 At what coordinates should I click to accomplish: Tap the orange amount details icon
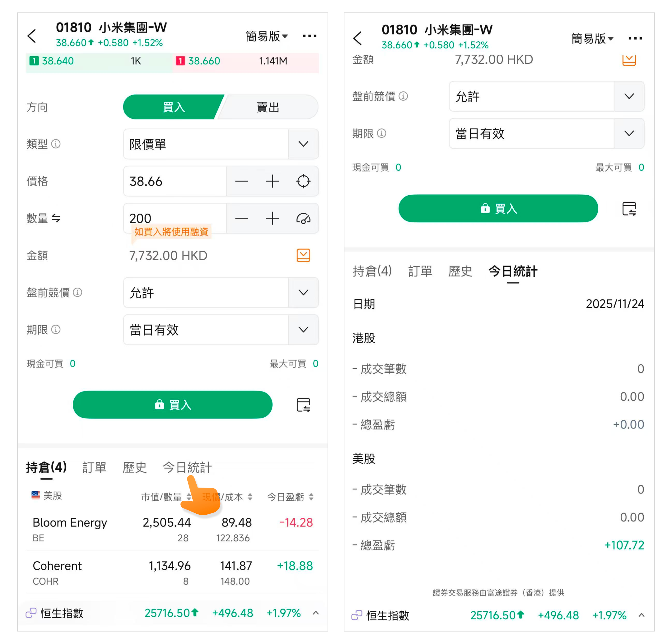pos(303,255)
